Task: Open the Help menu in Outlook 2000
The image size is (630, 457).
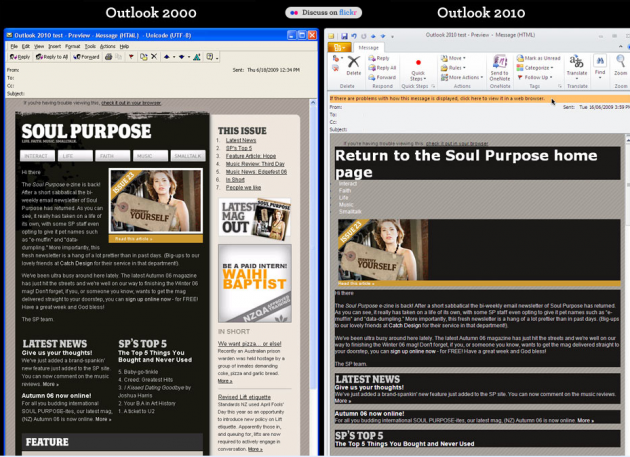Action: (x=124, y=46)
